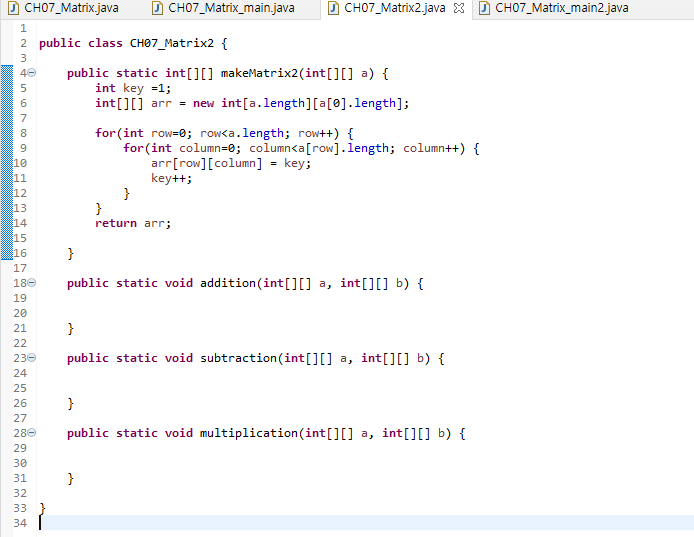The width and height of the screenshot is (694, 537).
Task: Click 'int[][] arr' declaration on line 6
Action: point(133,103)
